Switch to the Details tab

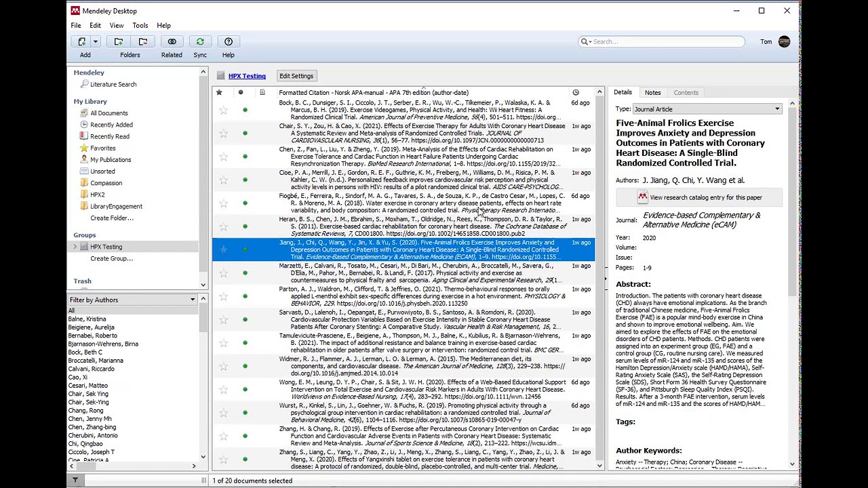tap(623, 92)
